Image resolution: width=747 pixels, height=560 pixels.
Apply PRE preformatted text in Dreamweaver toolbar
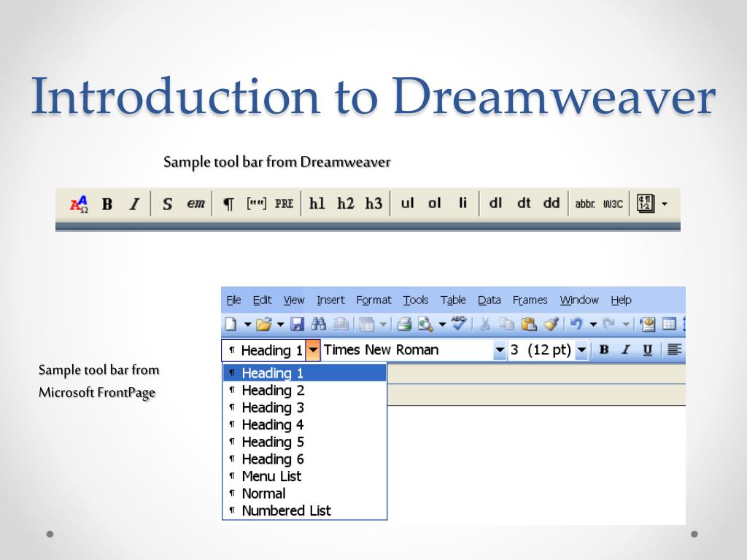pyautogui.click(x=284, y=204)
